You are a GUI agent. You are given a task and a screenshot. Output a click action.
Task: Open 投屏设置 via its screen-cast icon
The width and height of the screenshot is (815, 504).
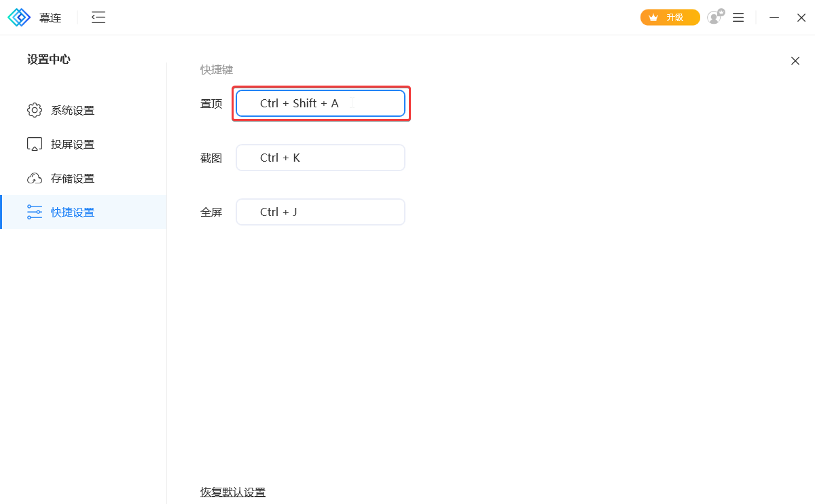35,144
